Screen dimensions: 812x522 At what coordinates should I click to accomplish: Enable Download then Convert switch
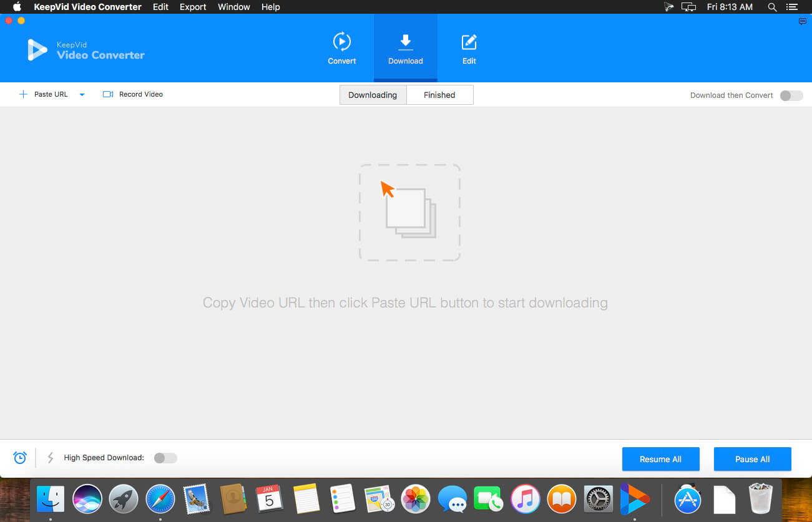click(x=791, y=95)
